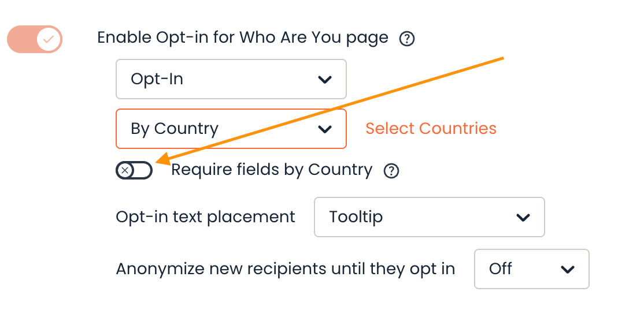The image size is (644, 314).
Task: Expand the Opt-In selection dropdown
Action: pyautogui.click(x=231, y=79)
